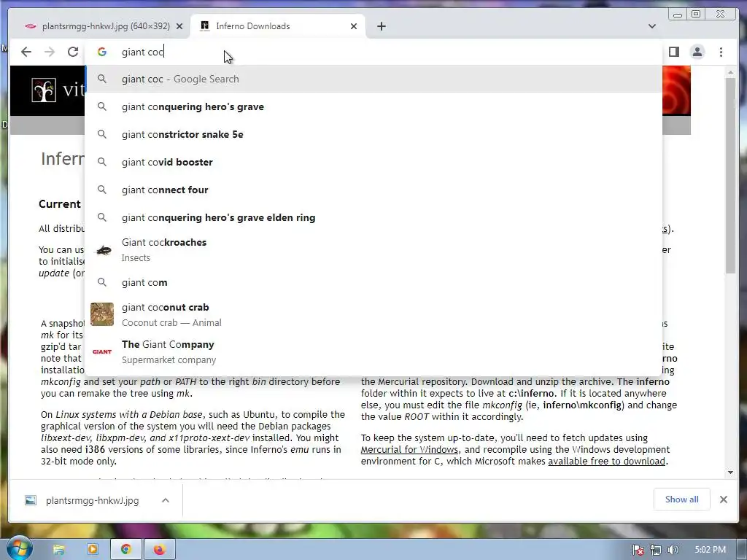The height and width of the screenshot is (560, 747).
Task: Click the address bar showing giant coc
Action: pos(373,52)
